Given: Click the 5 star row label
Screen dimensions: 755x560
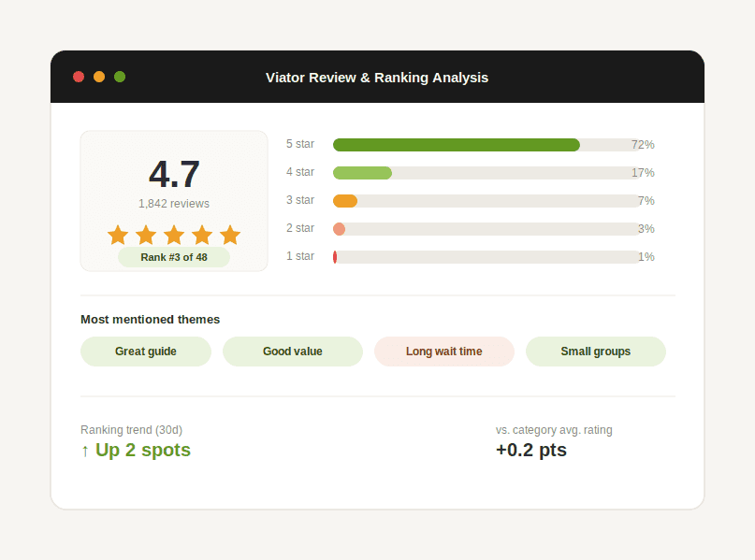Looking at the screenshot, I should coord(300,144).
